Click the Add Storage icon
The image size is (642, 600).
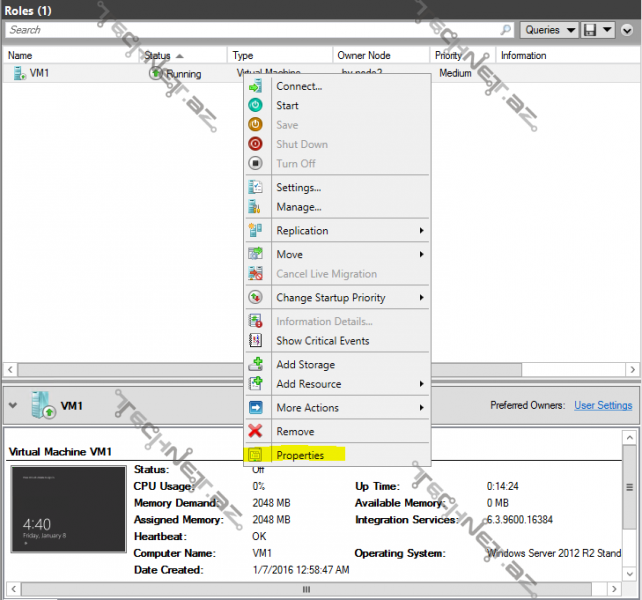[255, 365]
